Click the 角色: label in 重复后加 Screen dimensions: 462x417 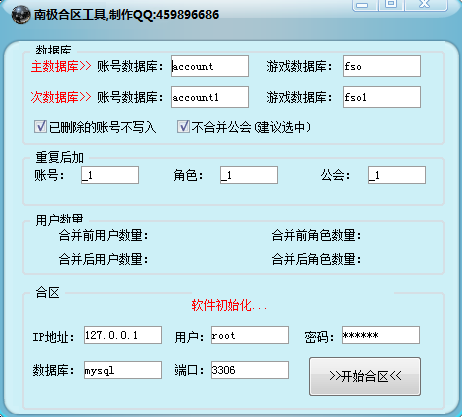click(x=188, y=175)
